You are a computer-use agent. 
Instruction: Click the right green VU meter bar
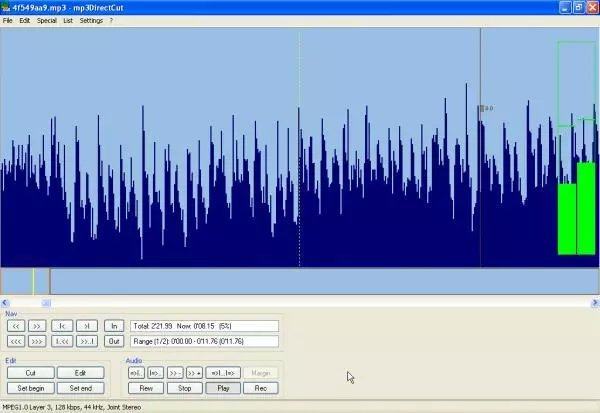tap(586, 208)
